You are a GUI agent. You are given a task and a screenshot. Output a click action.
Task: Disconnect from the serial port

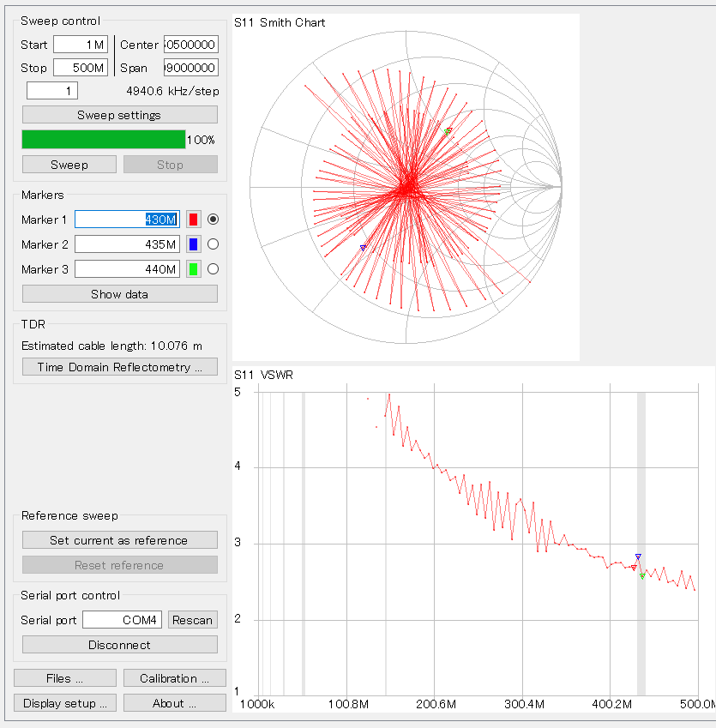[120, 645]
